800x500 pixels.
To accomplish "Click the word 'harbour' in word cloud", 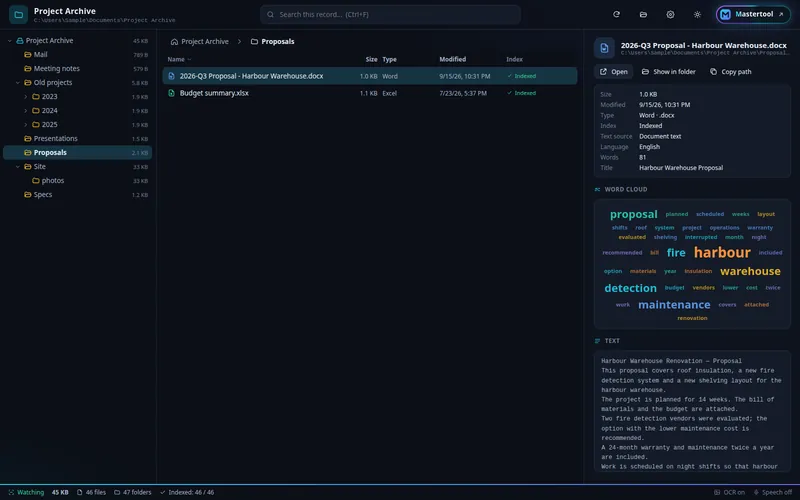I will point(722,253).
